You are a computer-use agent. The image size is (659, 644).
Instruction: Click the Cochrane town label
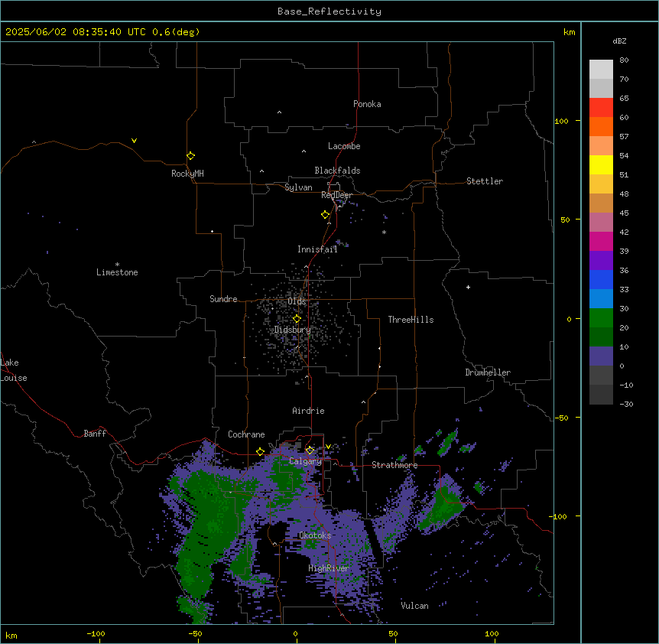click(x=246, y=434)
